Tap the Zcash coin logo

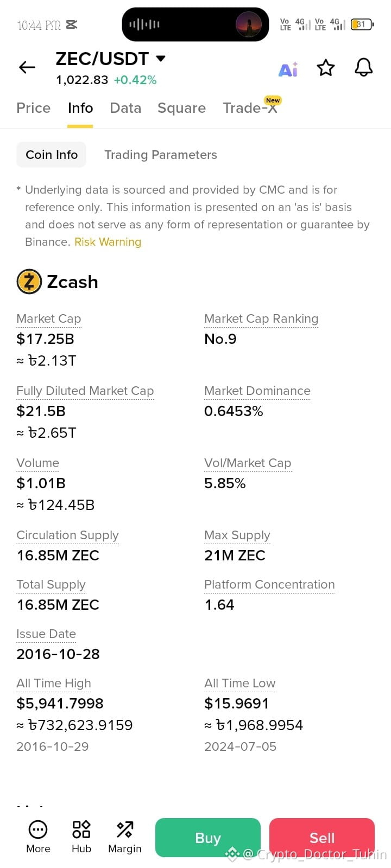tap(29, 282)
